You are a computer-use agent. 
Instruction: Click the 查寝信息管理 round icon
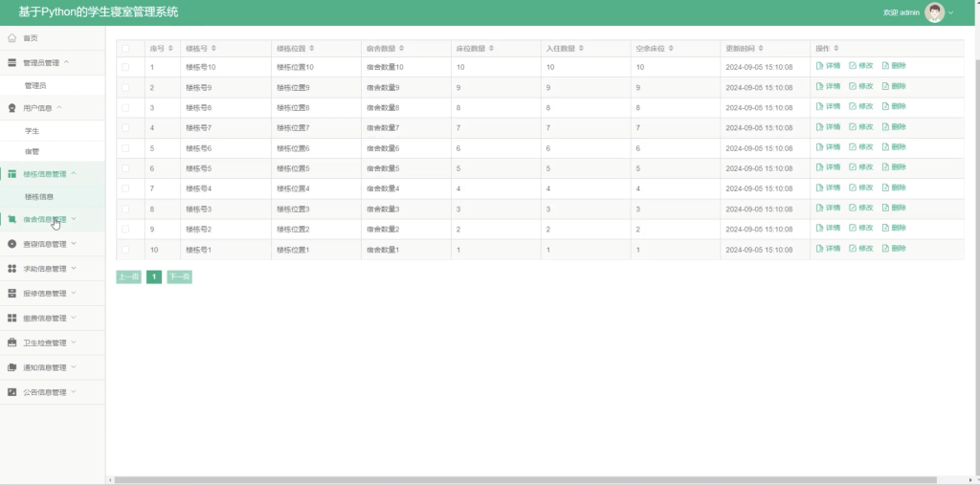tap(11, 244)
